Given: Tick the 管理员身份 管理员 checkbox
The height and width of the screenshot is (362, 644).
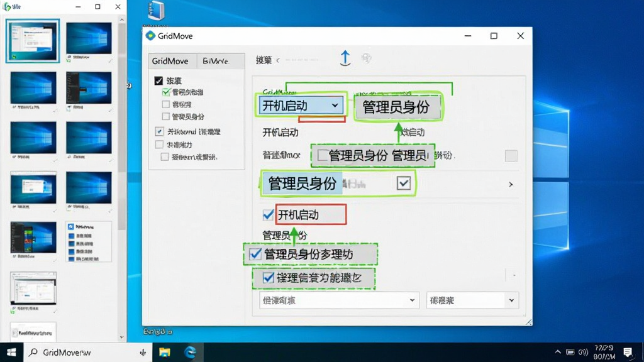Looking at the screenshot, I should [x=323, y=155].
